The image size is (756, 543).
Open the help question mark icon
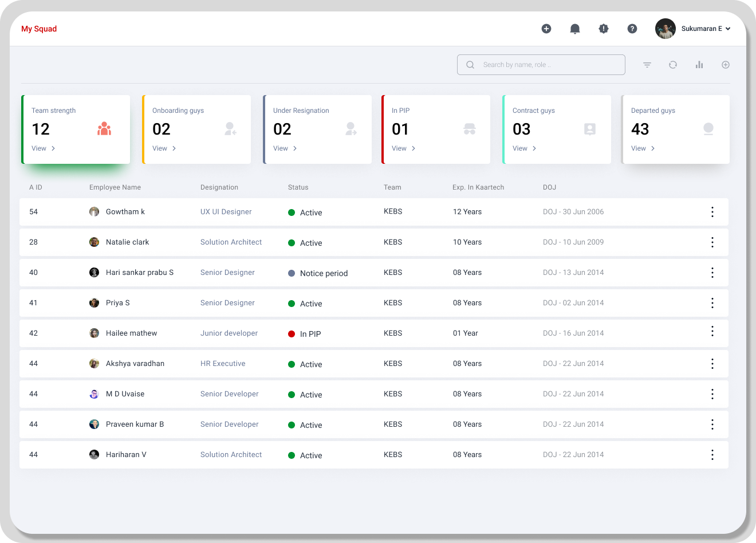632,29
